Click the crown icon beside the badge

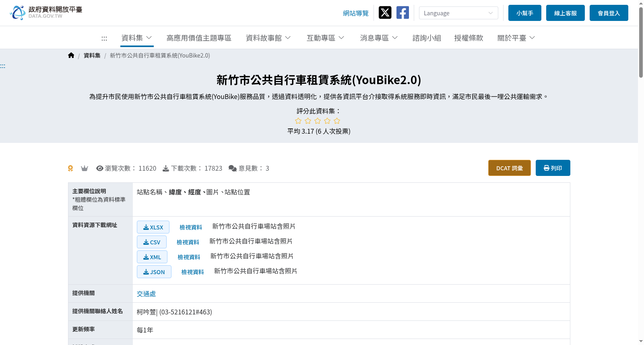pos(85,168)
